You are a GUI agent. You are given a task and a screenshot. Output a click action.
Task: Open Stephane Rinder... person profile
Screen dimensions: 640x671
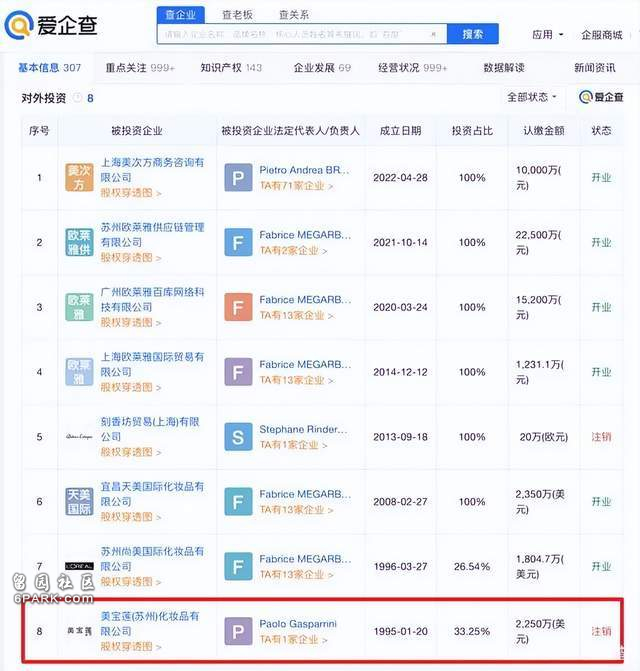coord(303,429)
